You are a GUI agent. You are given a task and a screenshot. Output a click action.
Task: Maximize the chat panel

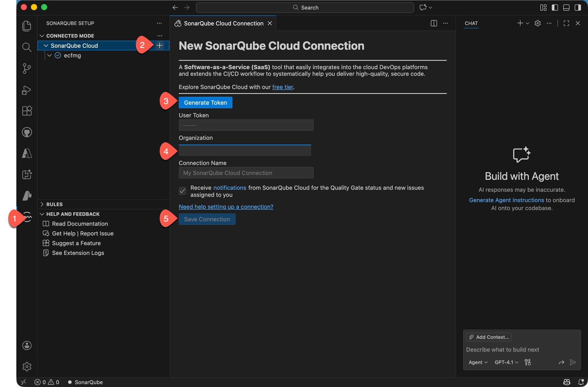coord(566,23)
